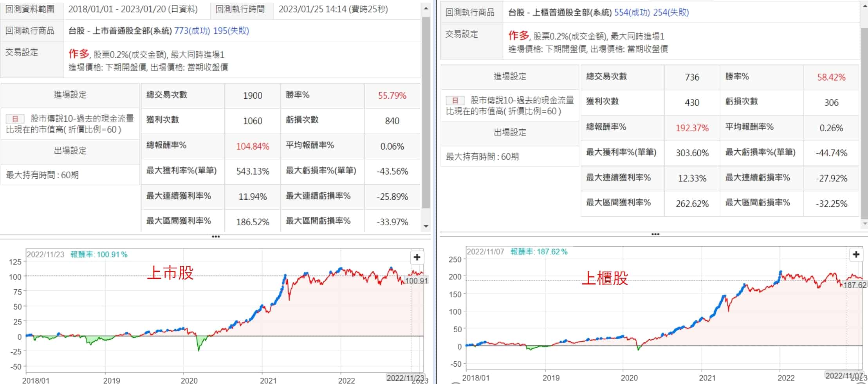The width and height of the screenshot is (868, 384).
Task: Open the 195(失敗) failed list link
Action: tap(231, 31)
